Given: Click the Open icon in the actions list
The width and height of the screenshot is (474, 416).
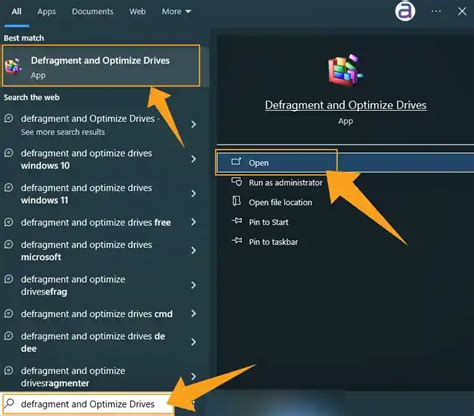Looking at the screenshot, I should point(236,162).
